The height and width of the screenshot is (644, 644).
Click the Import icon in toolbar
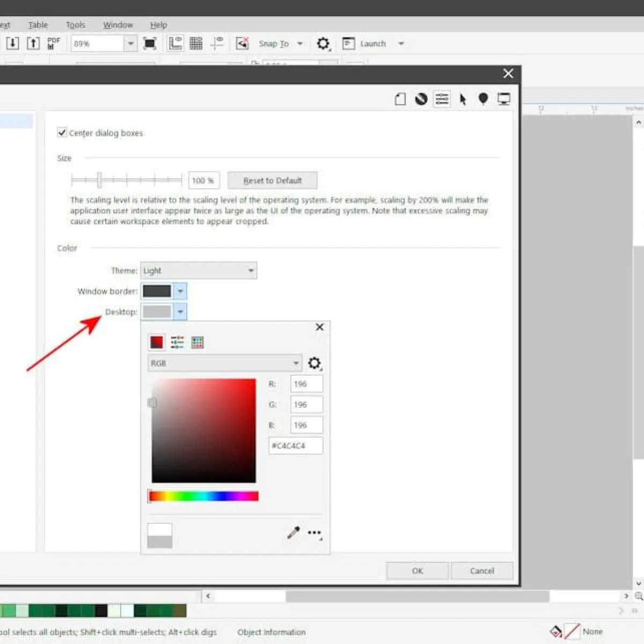12,43
